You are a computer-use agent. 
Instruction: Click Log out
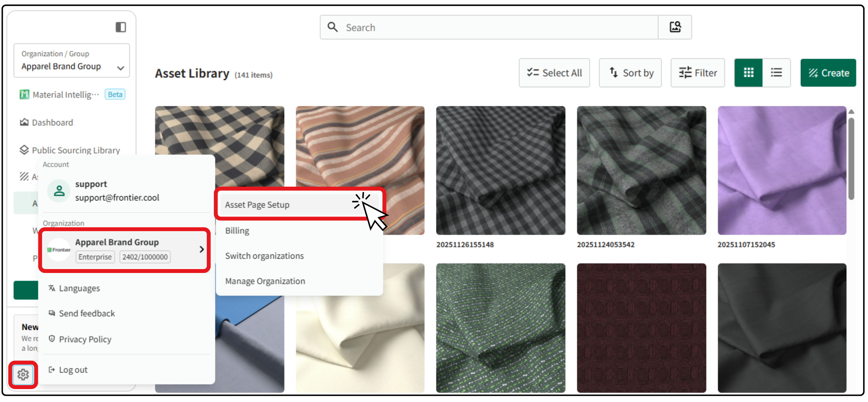pos(73,370)
